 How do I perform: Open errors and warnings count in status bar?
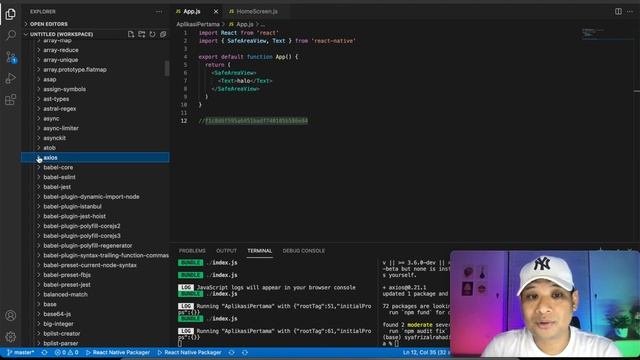pos(66,352)
